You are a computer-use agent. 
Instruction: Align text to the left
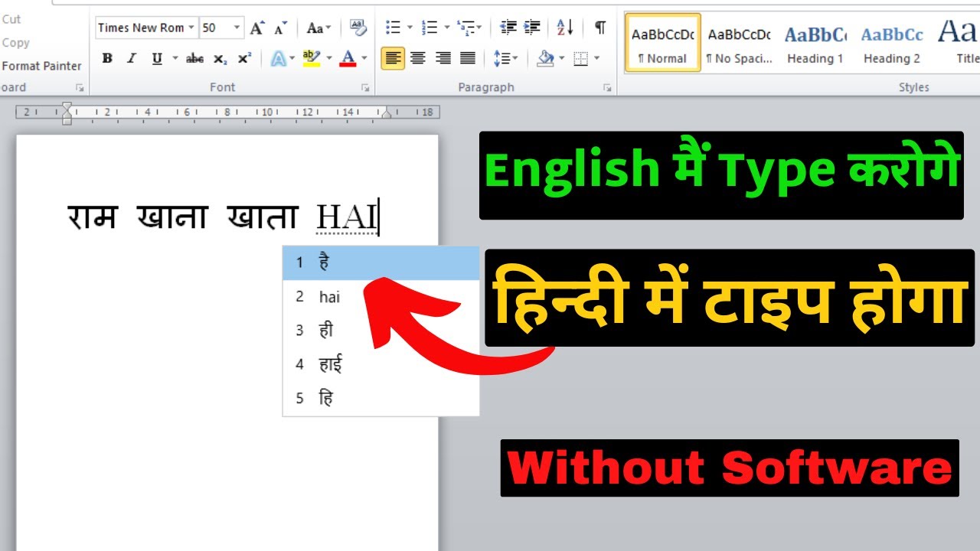(x=393, y=58)
